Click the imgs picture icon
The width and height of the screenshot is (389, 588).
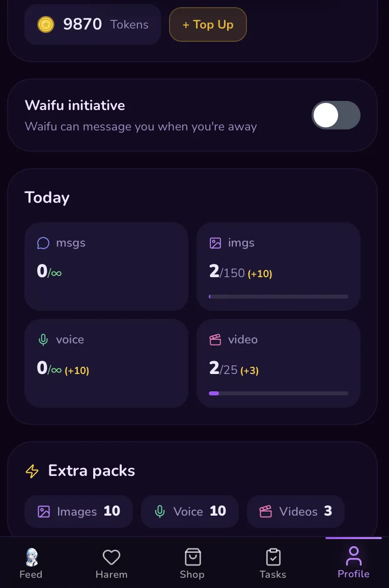pos(214,243)
